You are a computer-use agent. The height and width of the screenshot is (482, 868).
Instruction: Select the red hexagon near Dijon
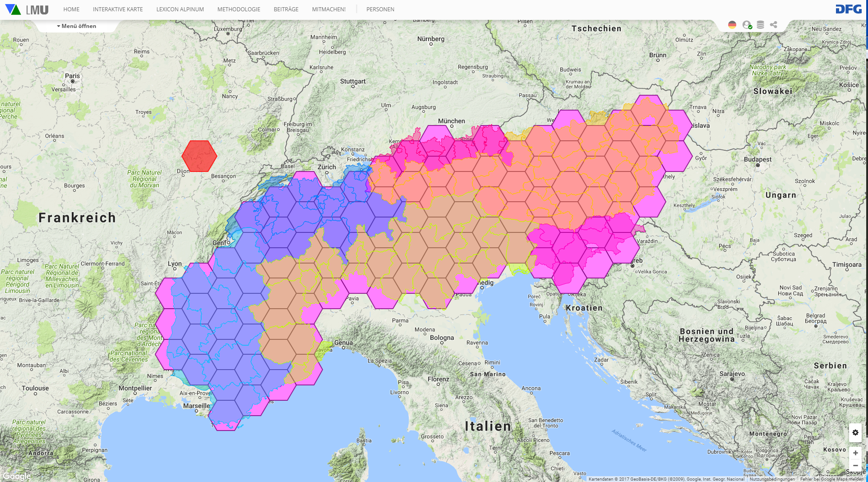199,156
